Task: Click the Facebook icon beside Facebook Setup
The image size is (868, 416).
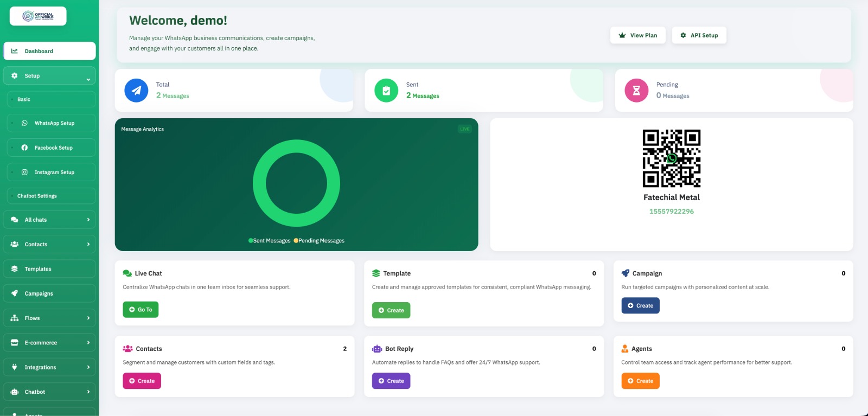Action: (24, 148)
